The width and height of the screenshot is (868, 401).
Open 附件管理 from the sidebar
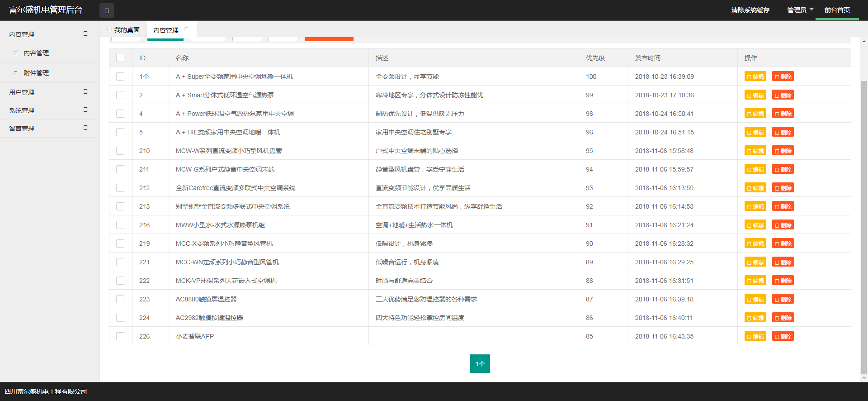(36, 73)
